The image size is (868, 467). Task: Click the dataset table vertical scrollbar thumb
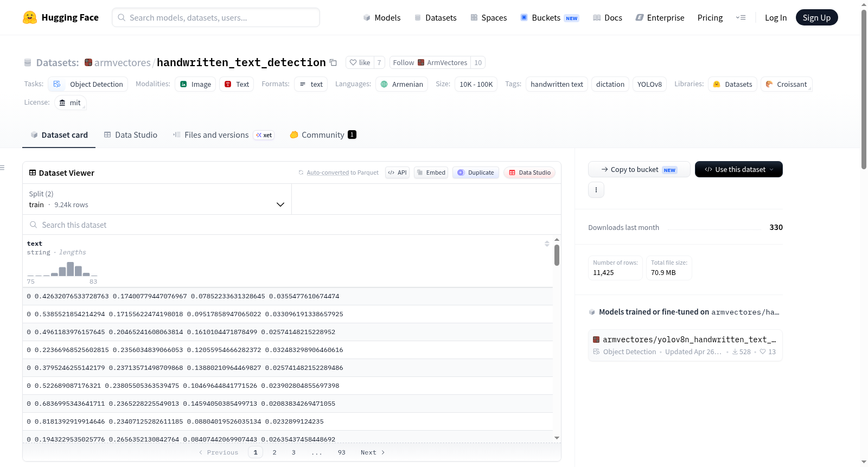pyautogui.click(x=557, y=255)
